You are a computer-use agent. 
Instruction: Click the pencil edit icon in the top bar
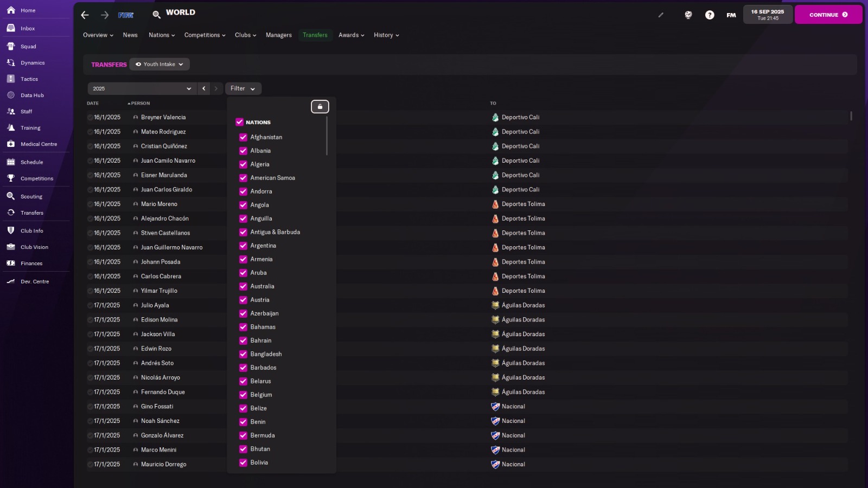661,15
